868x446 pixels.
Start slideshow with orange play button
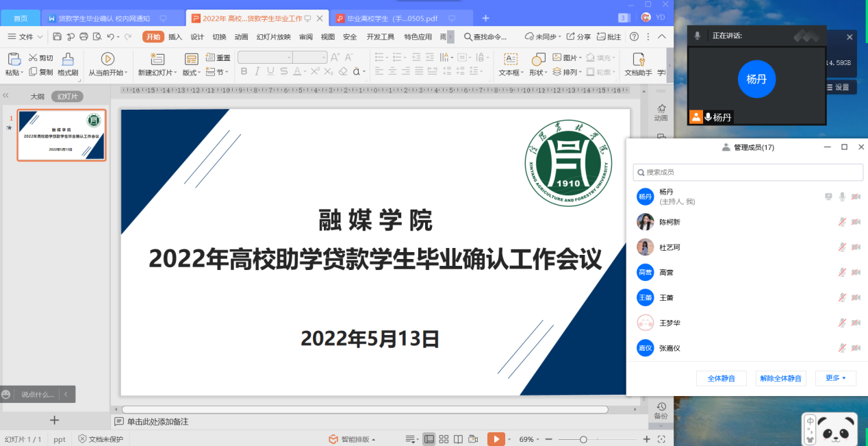(x=496, y=439)
